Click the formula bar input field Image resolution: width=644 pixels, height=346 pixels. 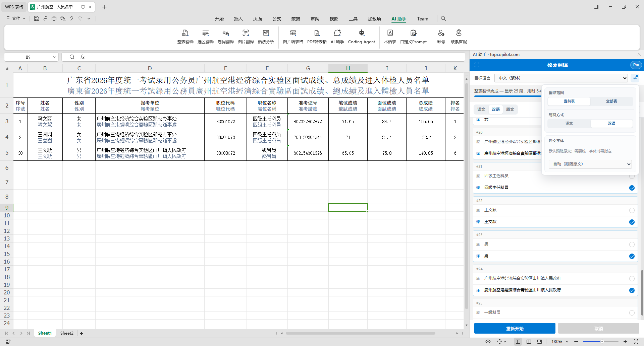277,57
